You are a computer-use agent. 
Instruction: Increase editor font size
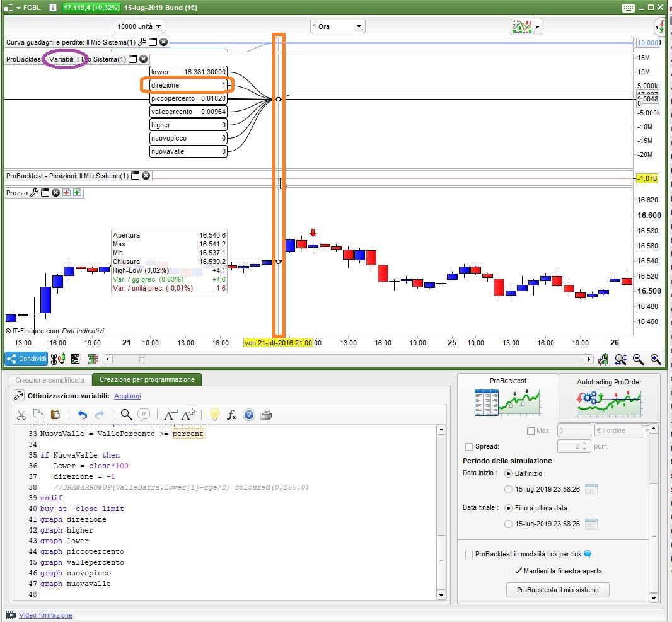click(187, 415)
